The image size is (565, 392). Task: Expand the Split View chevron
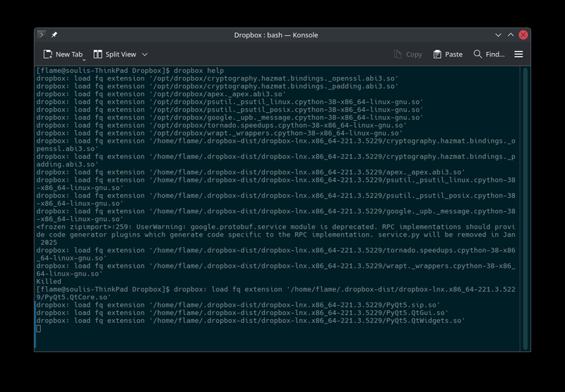(x=145, y=54)
